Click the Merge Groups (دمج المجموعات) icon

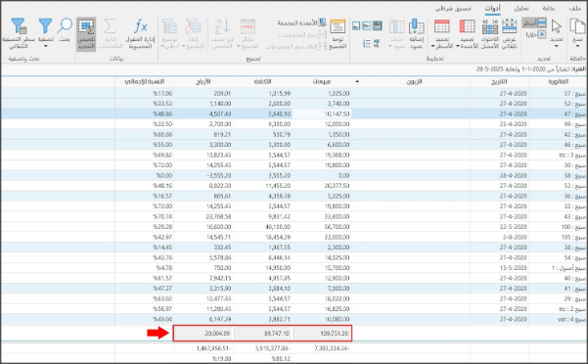[x=322, y=35]
